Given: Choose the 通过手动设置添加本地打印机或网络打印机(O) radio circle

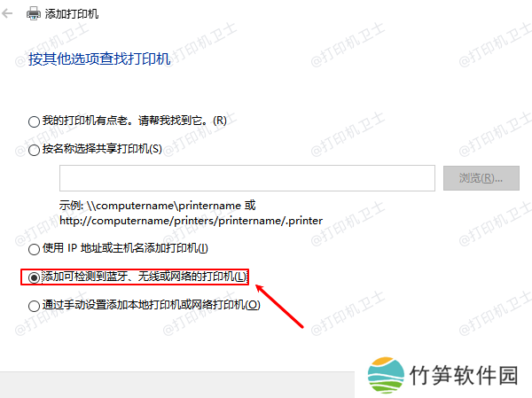Looking at the screenshot, I should point(34,306).
